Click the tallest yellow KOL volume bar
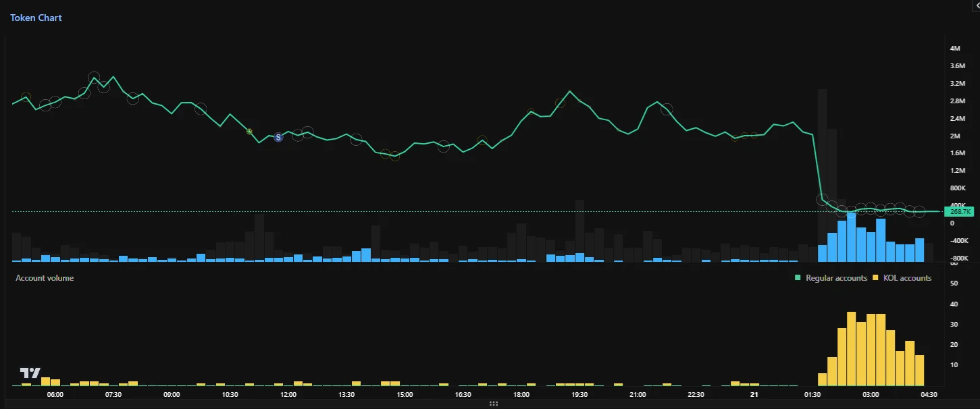The width and height of the screenshot is (980, 409). tap(852, 348)
